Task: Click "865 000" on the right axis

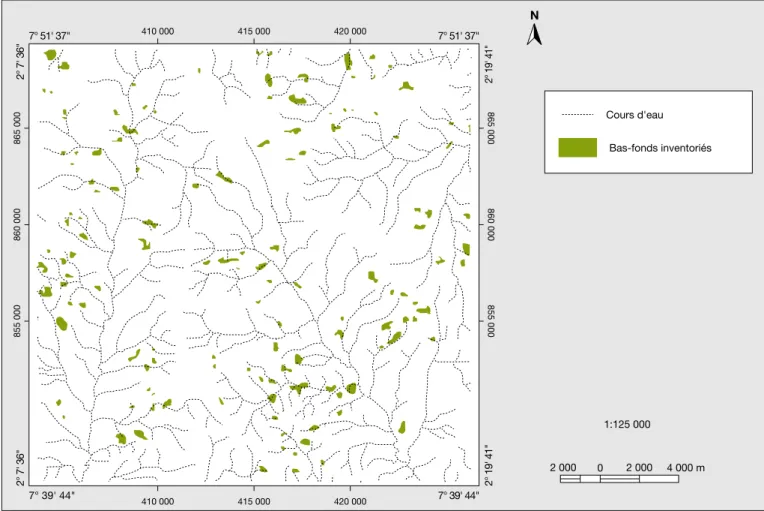Action: point(491,128)
